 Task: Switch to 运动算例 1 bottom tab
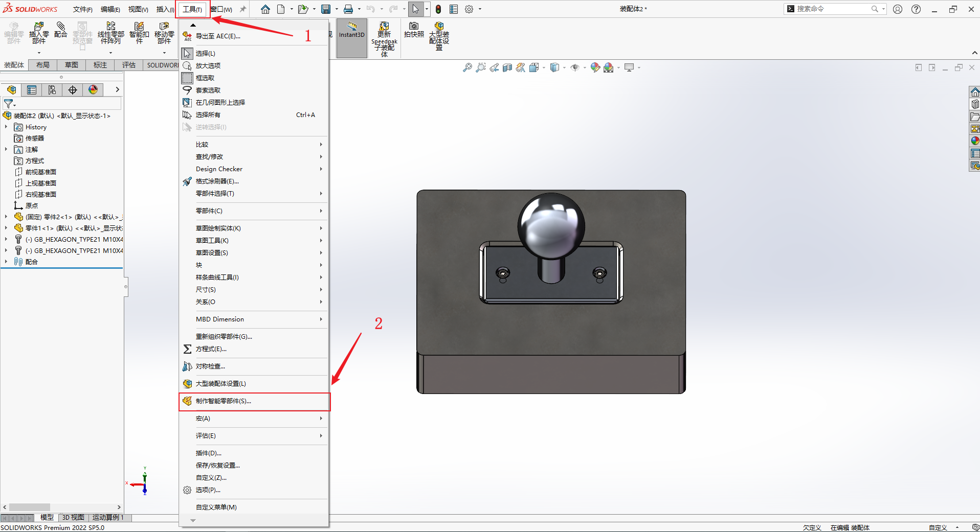108,518
